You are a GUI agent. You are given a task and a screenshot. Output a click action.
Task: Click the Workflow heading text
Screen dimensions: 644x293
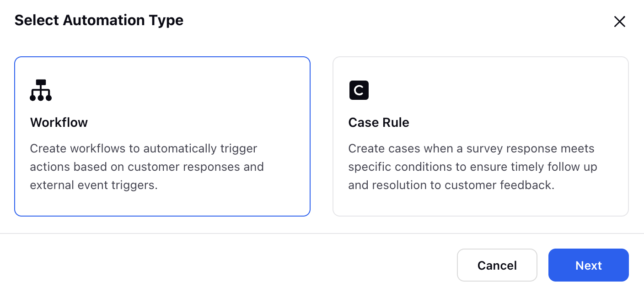59,123
